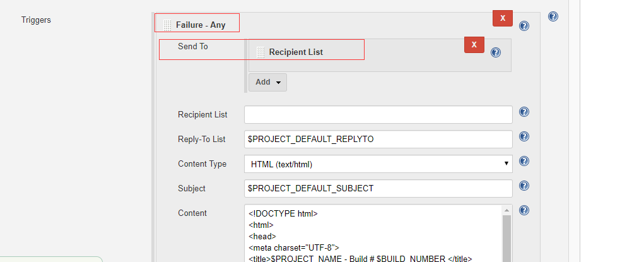This screenshot has height=262, width=644.
Task: Focus the Reply-To List text box
Action: pyautogui.click(x=378, y=139)
